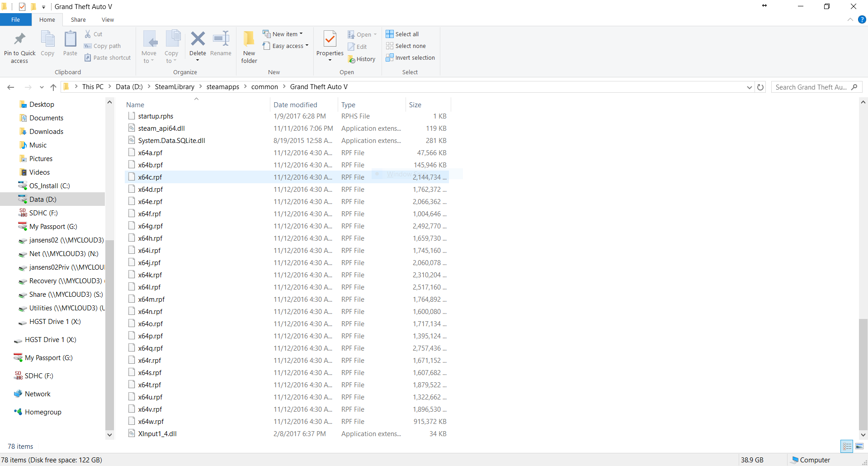This screenshot has width=868, height=466.
Task: Open the File menu
Action: [15, 19]
